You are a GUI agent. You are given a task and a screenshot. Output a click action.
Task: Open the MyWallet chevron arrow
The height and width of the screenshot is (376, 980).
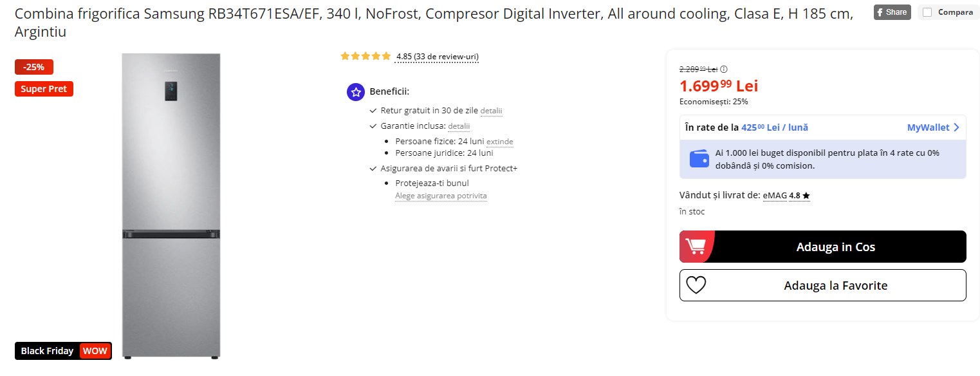[956, 127]
